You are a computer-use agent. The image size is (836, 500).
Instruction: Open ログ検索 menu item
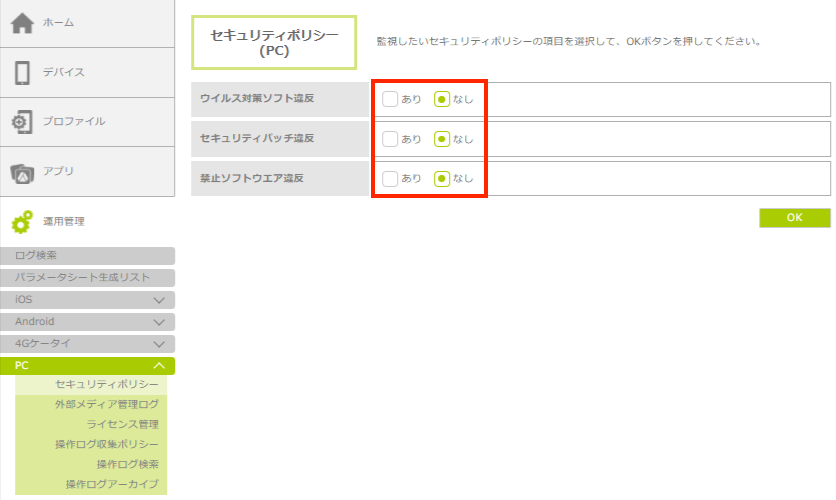87,256
